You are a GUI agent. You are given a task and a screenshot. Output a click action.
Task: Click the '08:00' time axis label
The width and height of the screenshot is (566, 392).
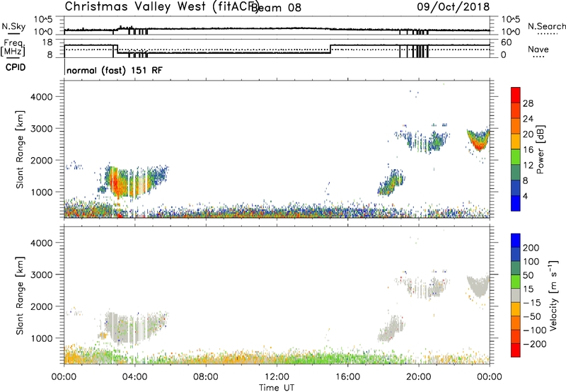tap(206, 377)
